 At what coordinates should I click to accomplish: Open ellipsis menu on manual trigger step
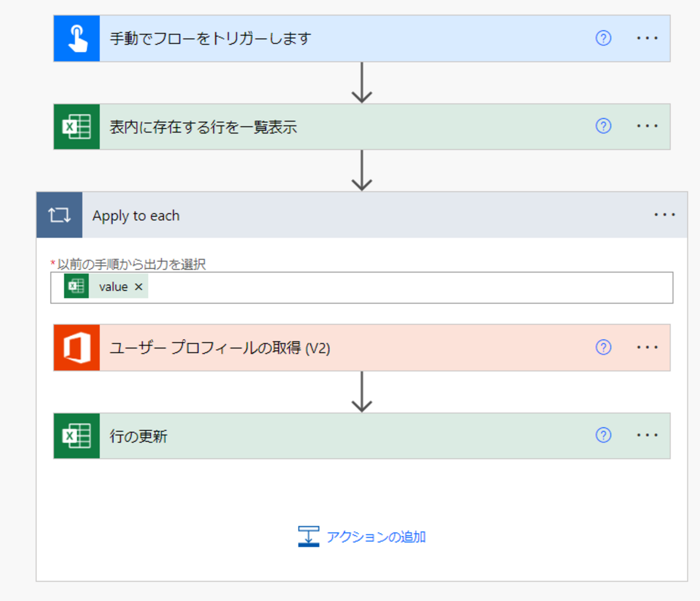[647, 38]
